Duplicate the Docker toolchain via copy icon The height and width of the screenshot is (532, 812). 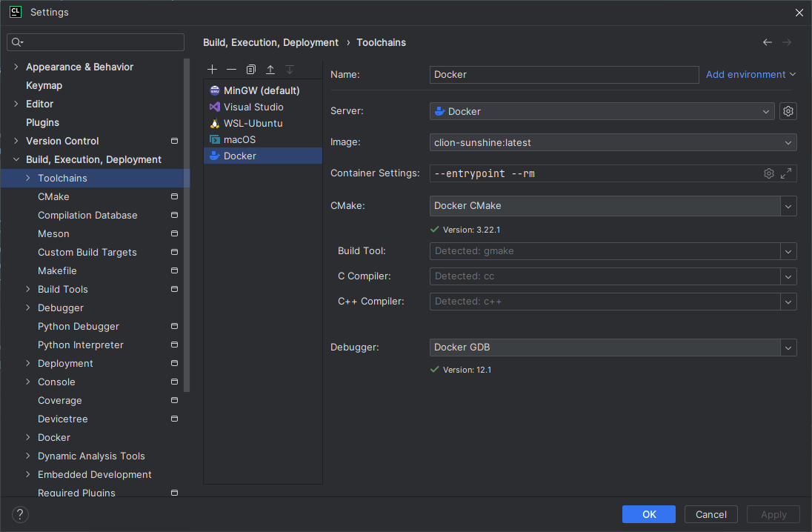point(250,69)
